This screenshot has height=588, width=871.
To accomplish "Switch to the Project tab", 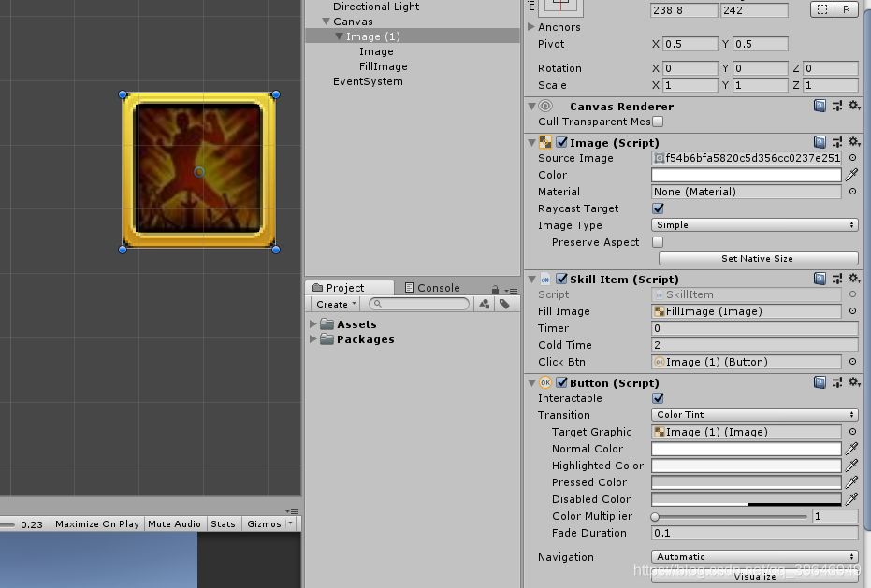I will (349, 288).
